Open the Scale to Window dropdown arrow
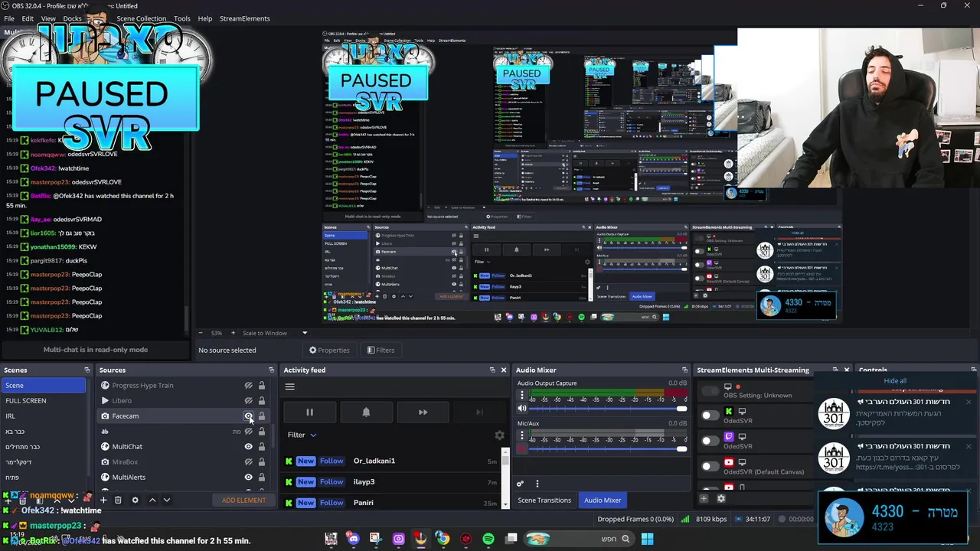Screen dimensions: 980x551 tap(304, 333)
